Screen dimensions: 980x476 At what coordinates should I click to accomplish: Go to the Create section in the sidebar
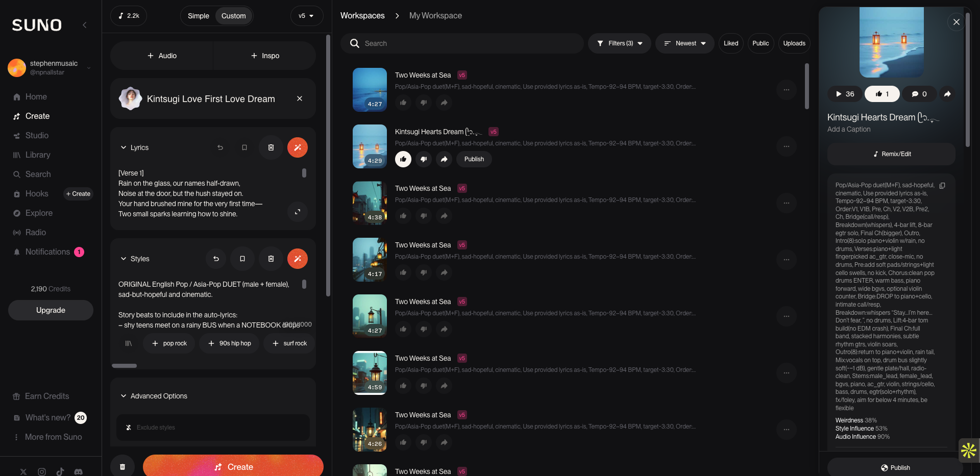pos(31,116)
